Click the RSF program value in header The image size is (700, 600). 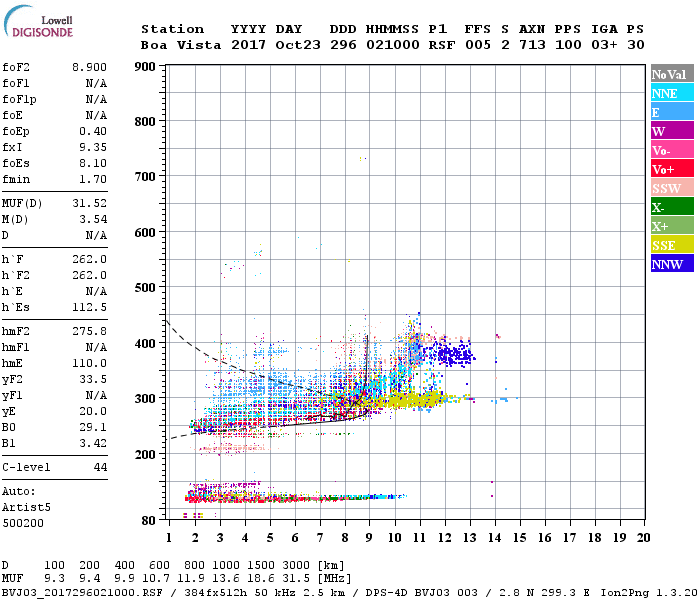pos(442,45)
